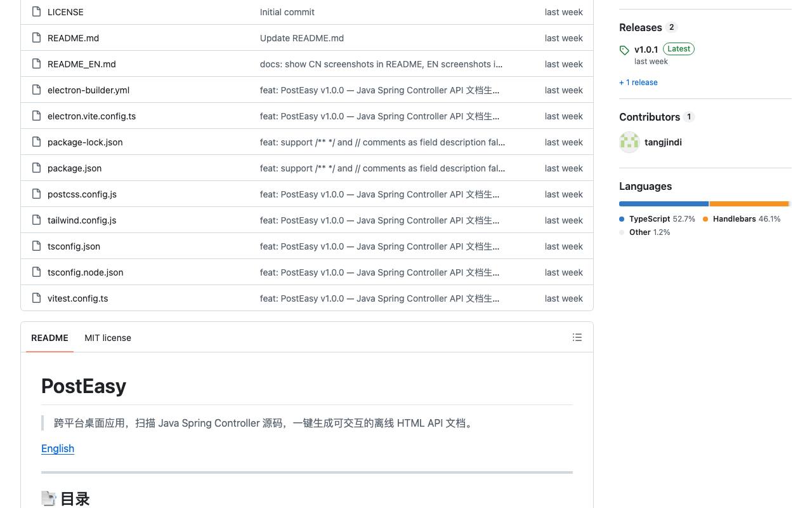Click the '+ 1 release' link
The height and width of the screenshot is (508, 812).
638,83
